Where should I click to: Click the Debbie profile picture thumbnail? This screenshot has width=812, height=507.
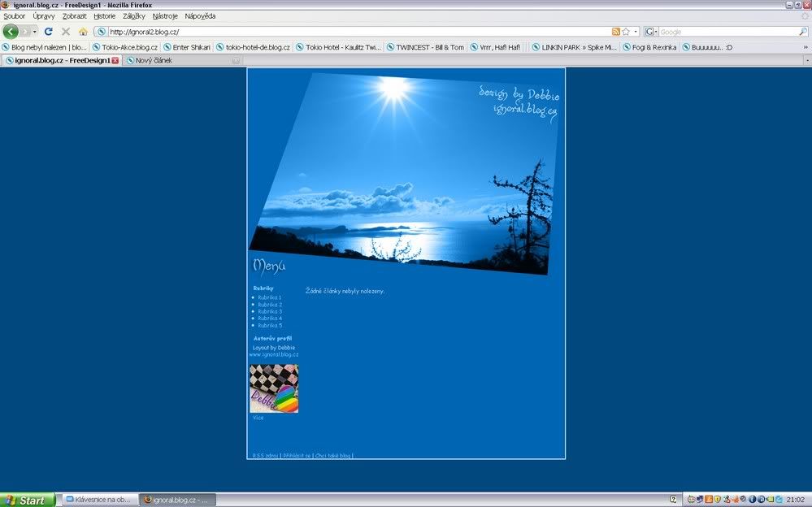[x=273, y=388]
